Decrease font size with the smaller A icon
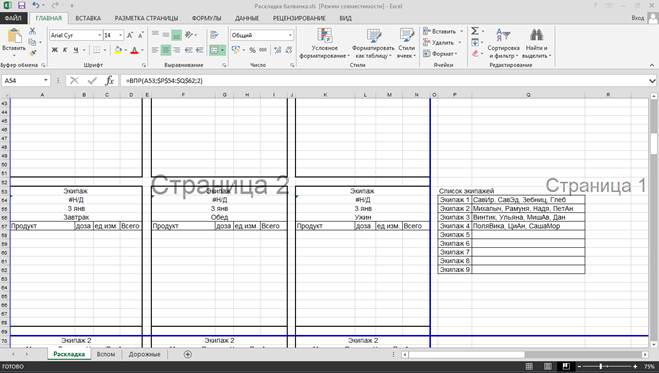This screenshot has width=659, height=373. coord(140,35)
